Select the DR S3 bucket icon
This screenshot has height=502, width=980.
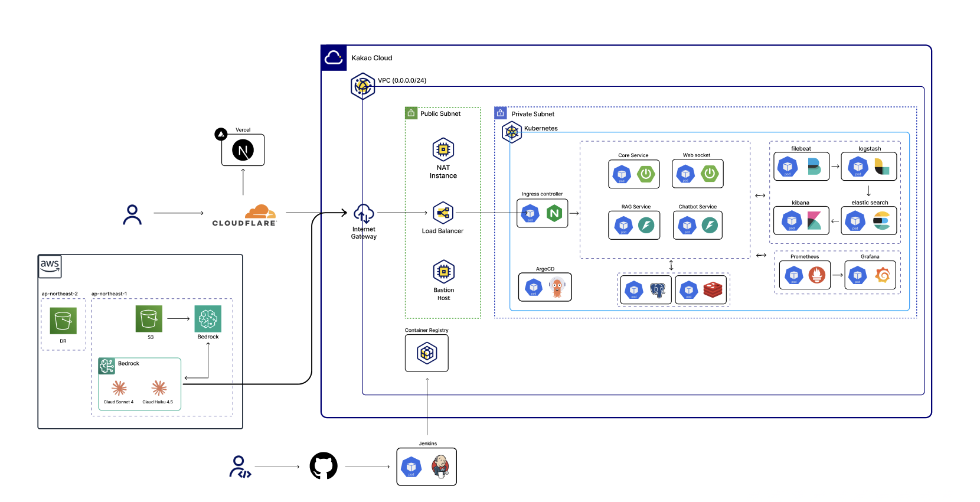click(x=63, y=321)
